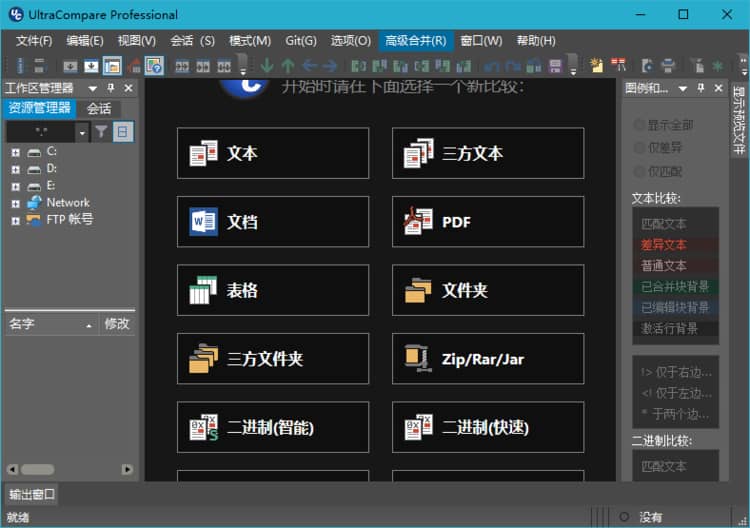Image resolution: width=750 pixels, height=528 pixels.
Task: Open the 高级合并(R) menu
Action: coord(414,40)
